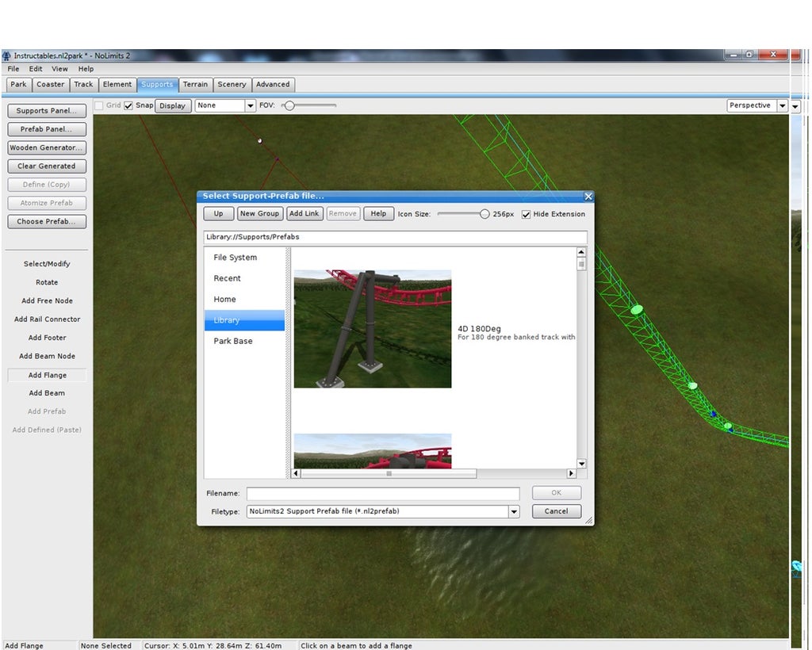The image size is (812, 650).
Task: Open the Perspective view dropdown
Action: point(782,105)
